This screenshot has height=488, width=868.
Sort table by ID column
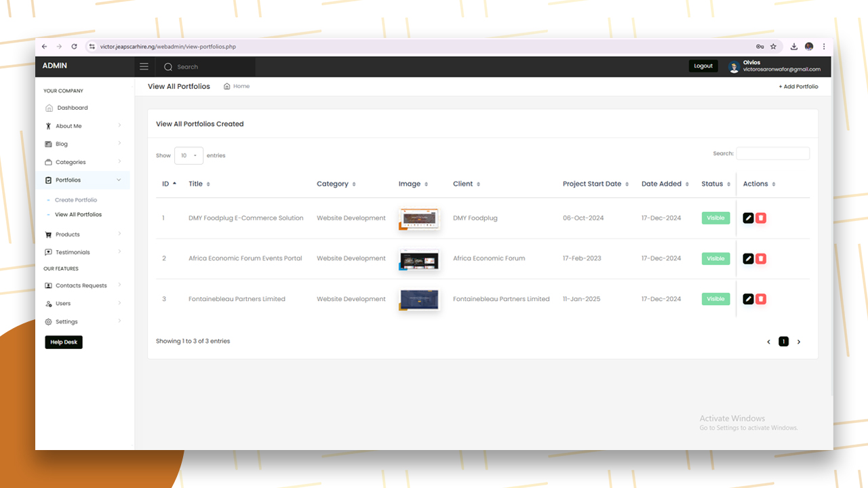[169, 184]
